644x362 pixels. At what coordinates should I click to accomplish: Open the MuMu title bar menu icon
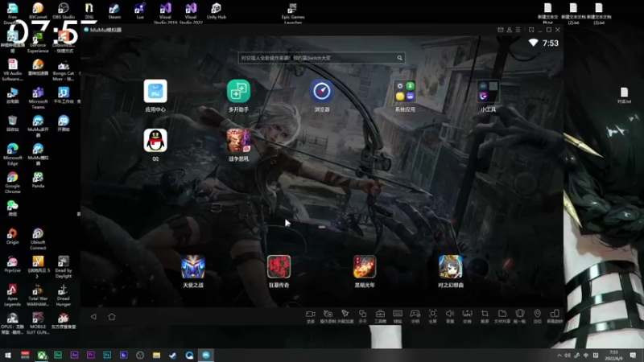518,30
